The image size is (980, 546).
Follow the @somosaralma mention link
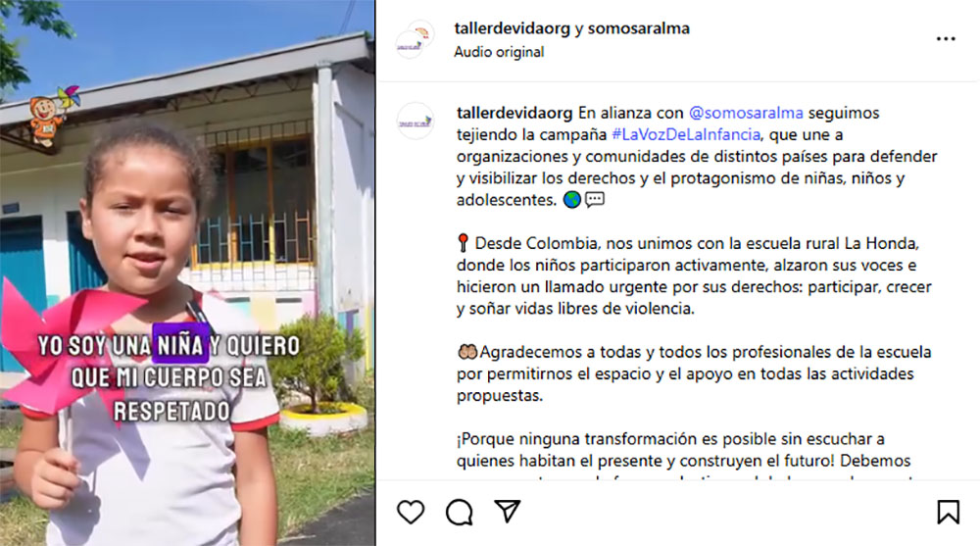coord(746,113)
